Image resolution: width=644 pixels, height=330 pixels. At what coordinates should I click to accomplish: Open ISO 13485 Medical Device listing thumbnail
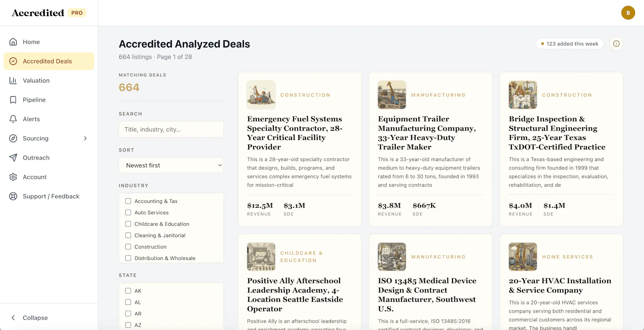coord(392,257)
